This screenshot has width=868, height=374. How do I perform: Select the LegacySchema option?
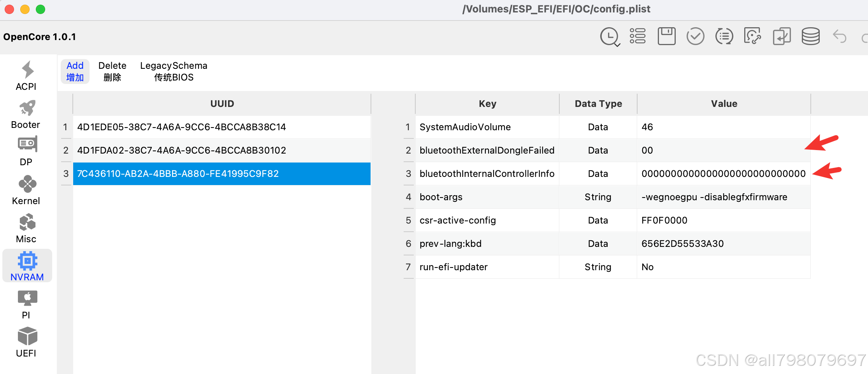point(174,71)
